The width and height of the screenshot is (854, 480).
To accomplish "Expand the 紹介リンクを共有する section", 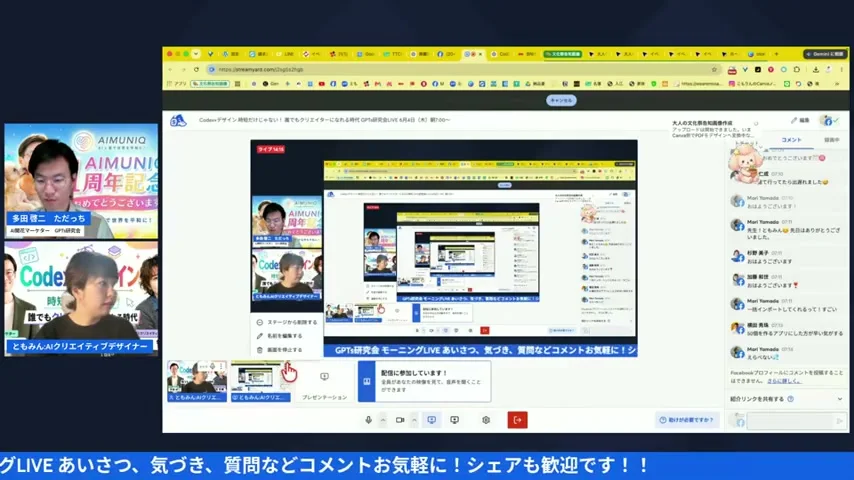I will [x=839, y=399].
